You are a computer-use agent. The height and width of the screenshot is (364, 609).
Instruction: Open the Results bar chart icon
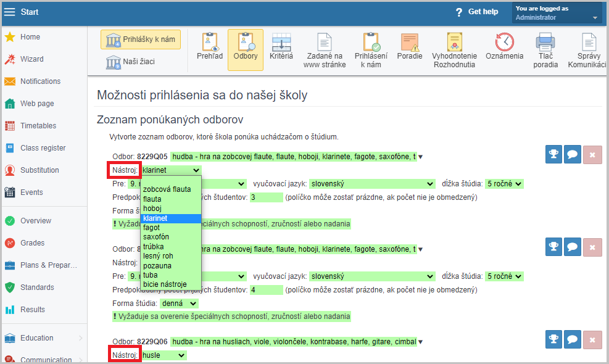pos(10,310)
